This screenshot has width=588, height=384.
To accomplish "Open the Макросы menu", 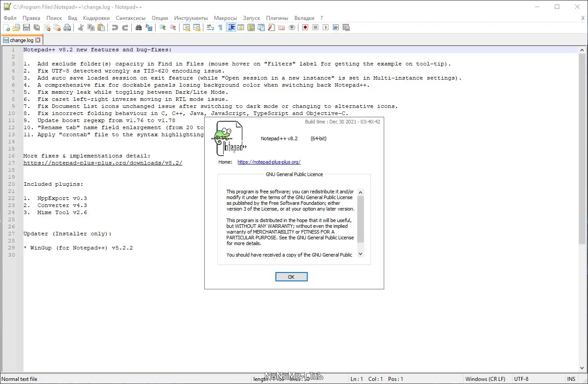I will (x=225, y=18).
